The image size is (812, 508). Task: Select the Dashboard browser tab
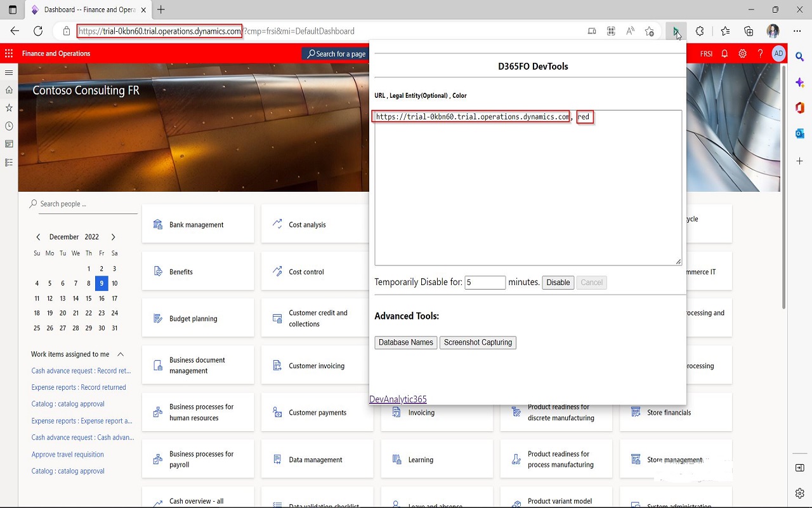(82, 10)
